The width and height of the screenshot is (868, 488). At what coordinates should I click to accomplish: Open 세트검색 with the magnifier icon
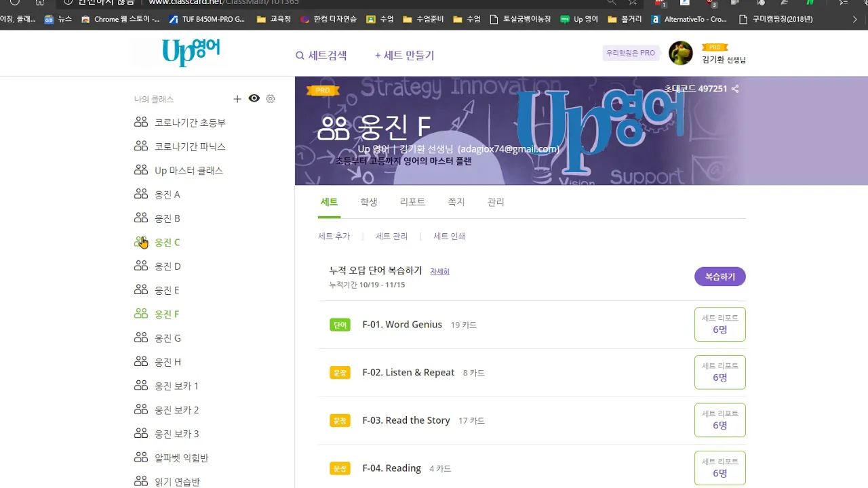[x=321, y=56]
